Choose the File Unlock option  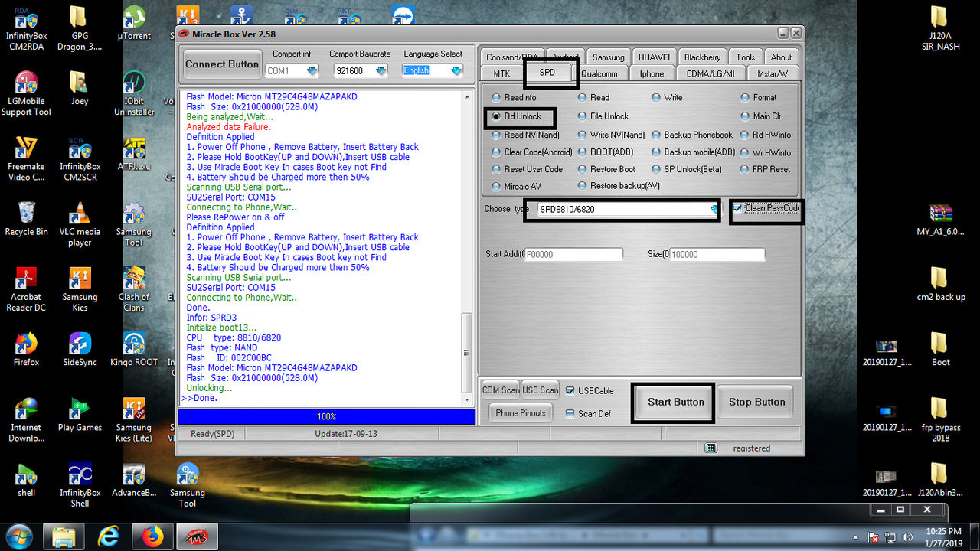603,116
